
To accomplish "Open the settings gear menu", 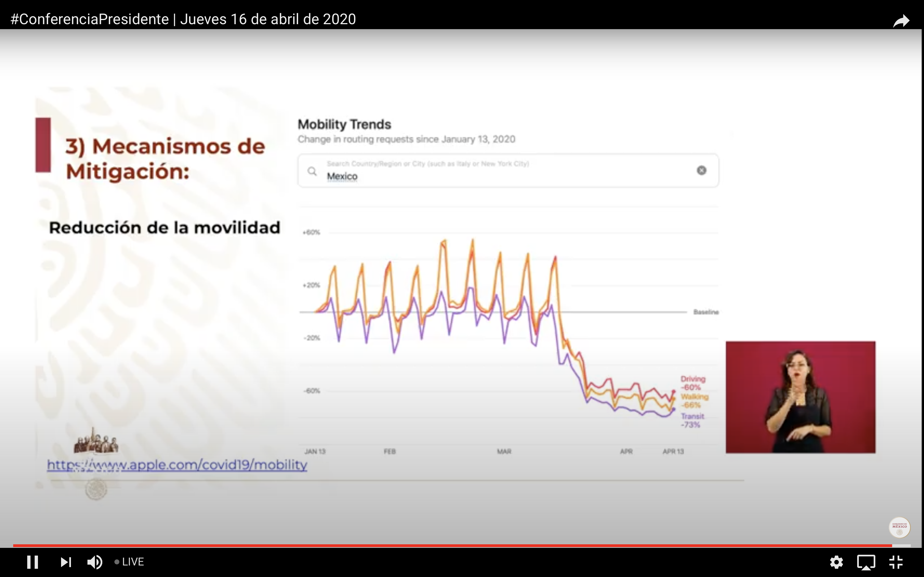I will click(x=836, y=562).
